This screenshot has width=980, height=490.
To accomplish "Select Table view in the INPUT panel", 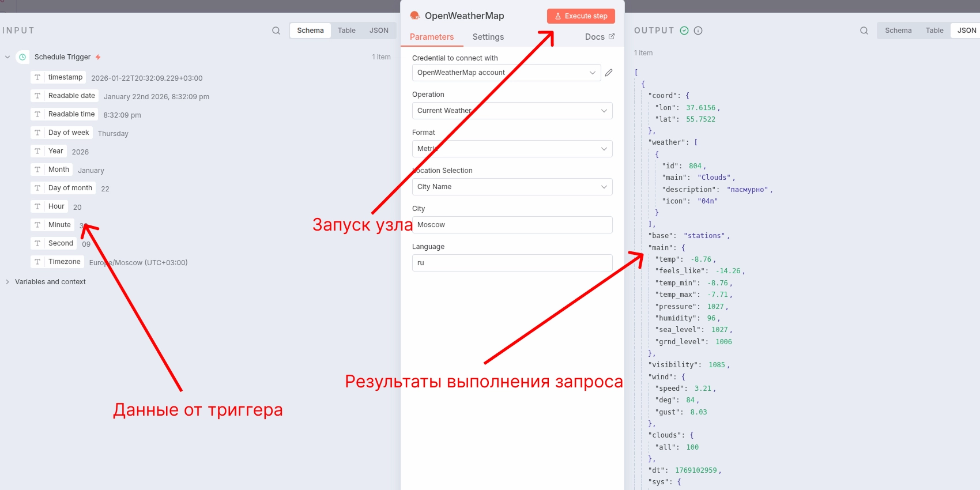I will pyautogui.click(x=346, y=31).
